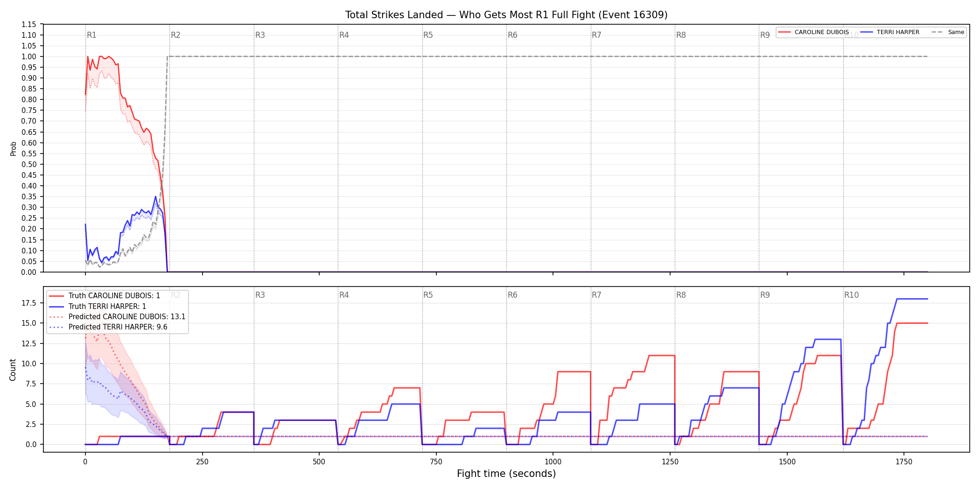Click the "0.75" y-axis tick label

coord(29,111)
